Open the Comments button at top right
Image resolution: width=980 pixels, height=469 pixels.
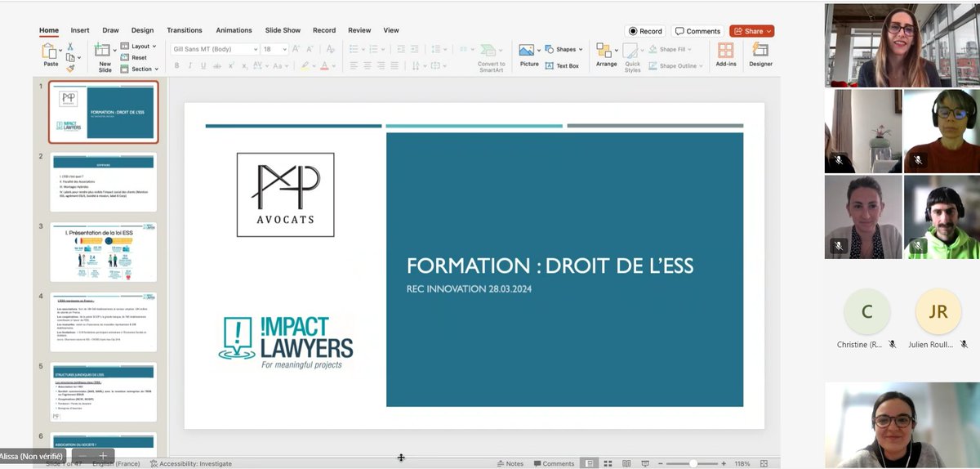697,31
